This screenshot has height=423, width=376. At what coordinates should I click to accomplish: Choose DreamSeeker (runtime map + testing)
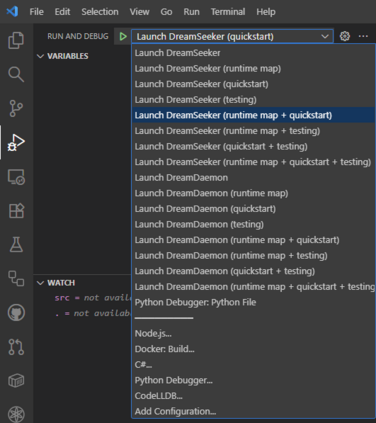tap(253, 131)
